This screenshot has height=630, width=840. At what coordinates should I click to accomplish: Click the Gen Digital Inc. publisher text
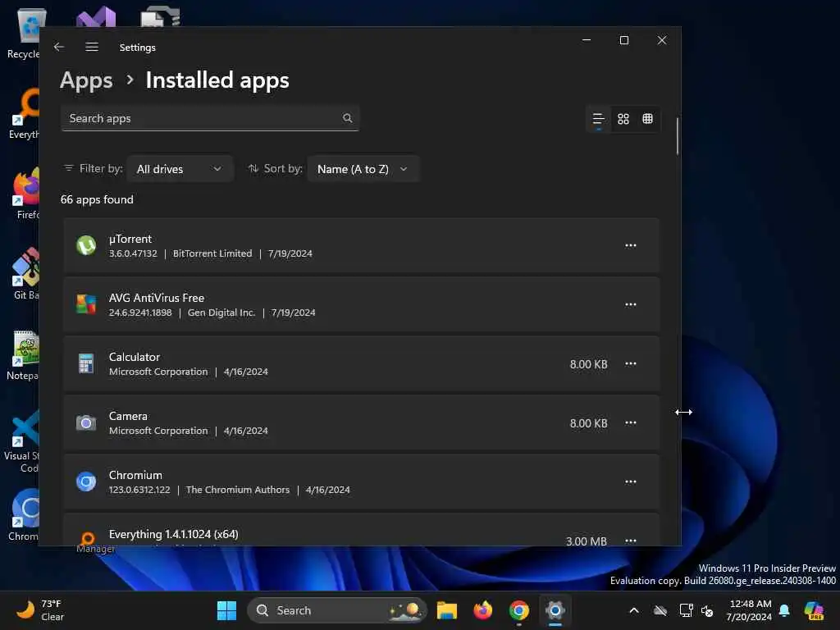click(221, 313)
